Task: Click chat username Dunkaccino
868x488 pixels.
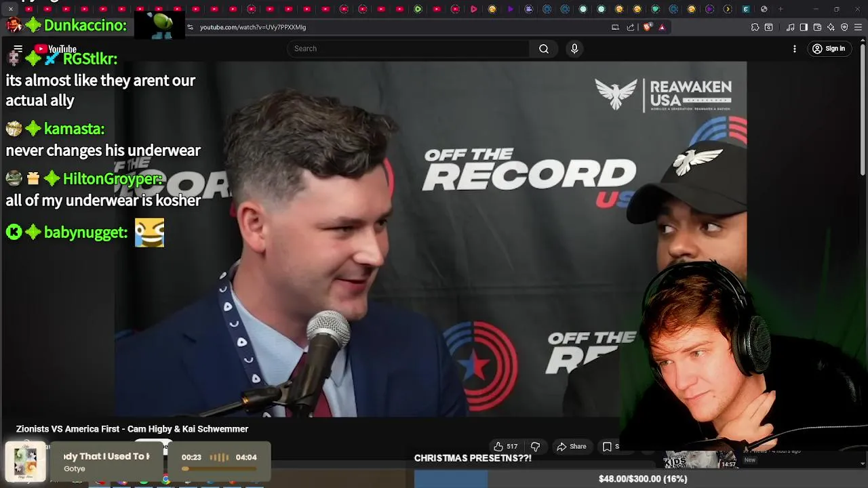Action: 85,25
